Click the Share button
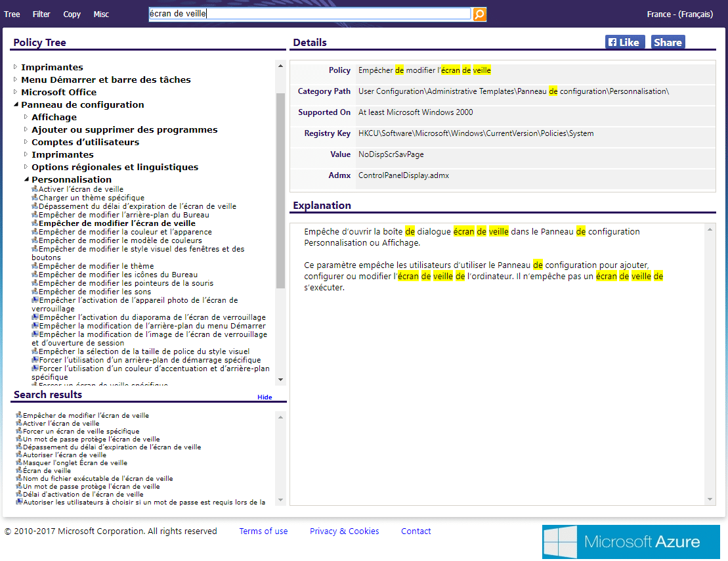The image size is (728, 561). tap(668, 42)
